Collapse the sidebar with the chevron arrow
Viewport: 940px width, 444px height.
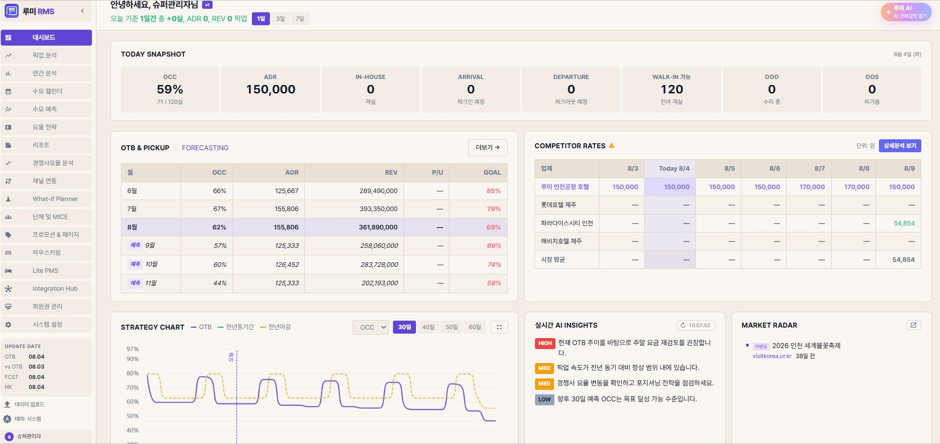82,11
